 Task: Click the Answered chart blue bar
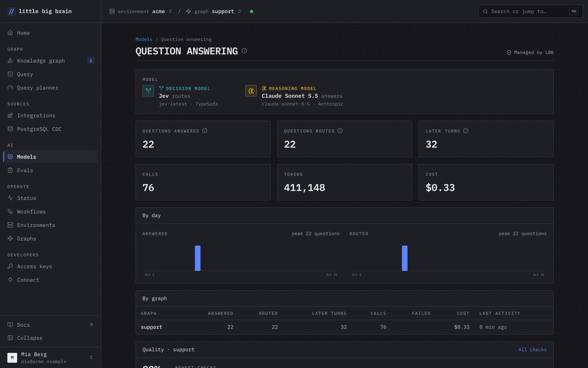pos(197,258)
